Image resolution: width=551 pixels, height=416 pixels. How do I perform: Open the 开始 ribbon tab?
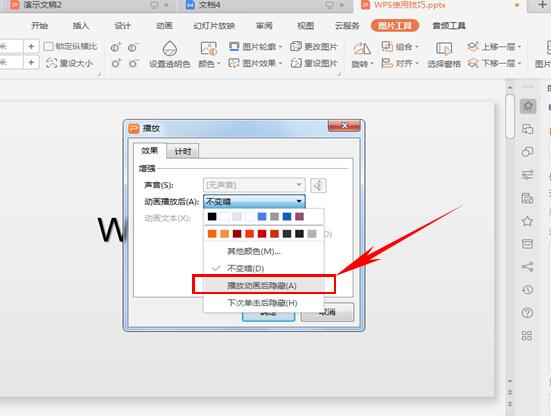pos(39,26)
